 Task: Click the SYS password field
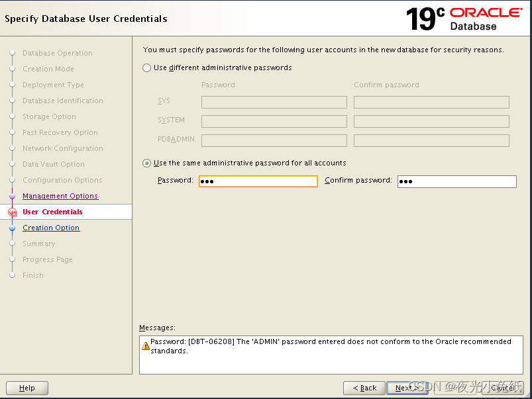(274, 102)
